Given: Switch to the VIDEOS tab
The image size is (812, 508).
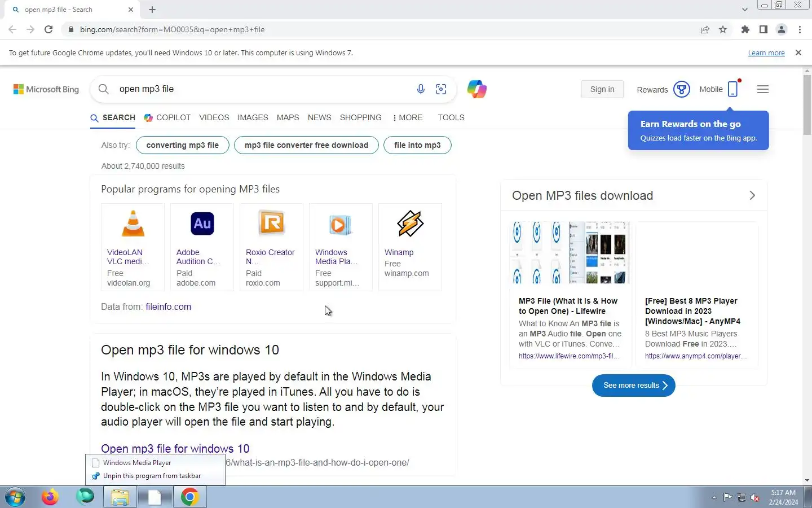Looking at the screenshot, I should point(214,117).
